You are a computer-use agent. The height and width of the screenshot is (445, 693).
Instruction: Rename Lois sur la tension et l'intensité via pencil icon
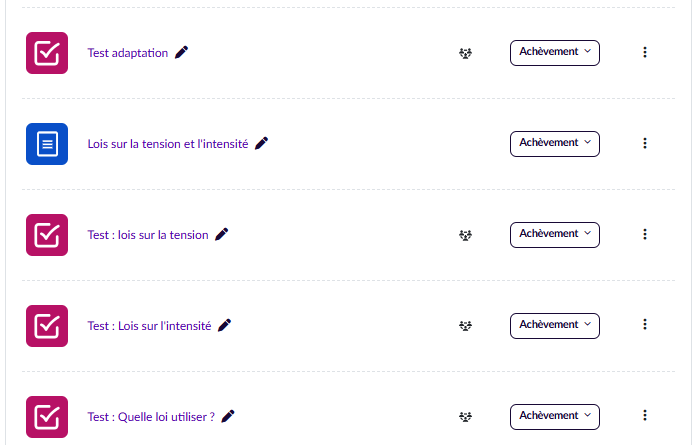click(261, 143)
